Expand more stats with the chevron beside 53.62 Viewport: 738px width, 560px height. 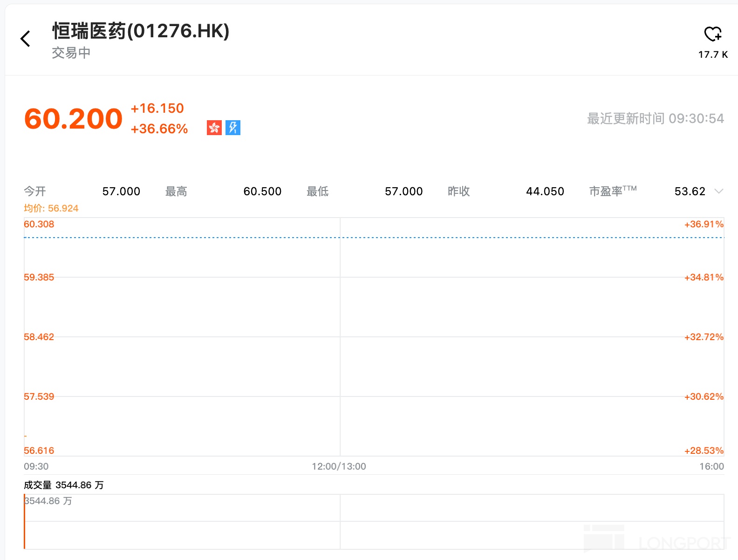(x=719, y=191)
